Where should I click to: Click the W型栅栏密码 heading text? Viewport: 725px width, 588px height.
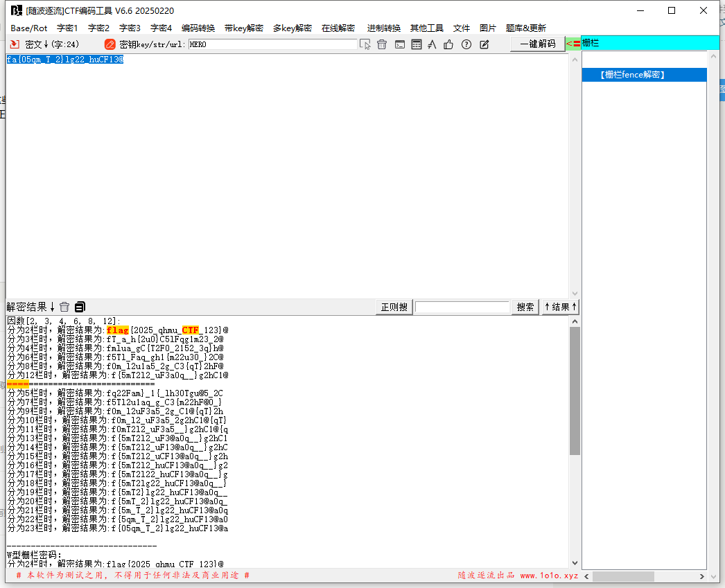[34, 555]
